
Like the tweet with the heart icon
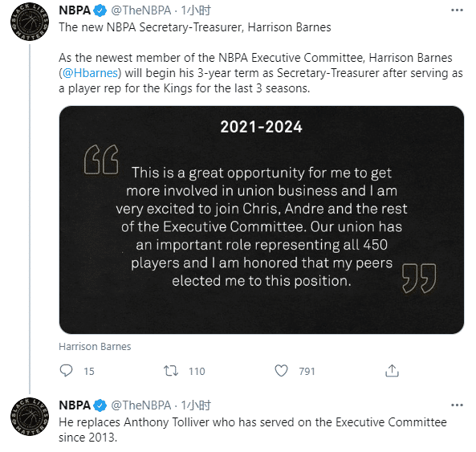click(x=281, y=371)
